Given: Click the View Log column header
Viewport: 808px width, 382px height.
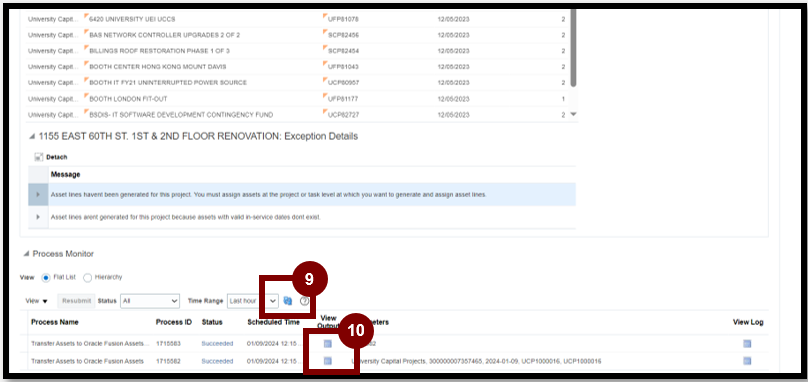Looking at the screenshot, I should (748, 322).
